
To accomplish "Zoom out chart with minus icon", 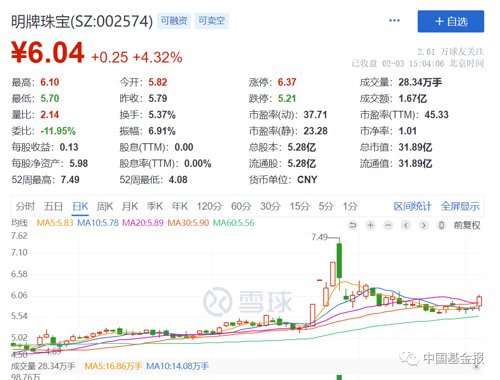I will pos(388,226).
